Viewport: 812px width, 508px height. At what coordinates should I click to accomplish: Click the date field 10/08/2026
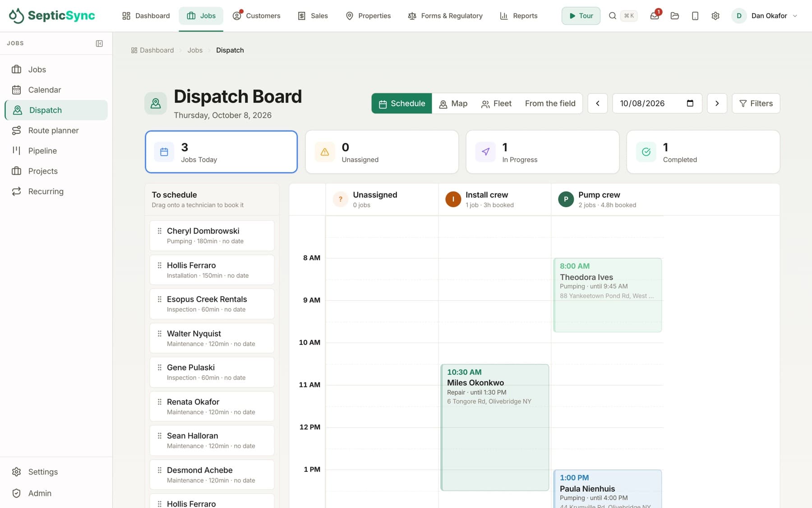(x=657, y=103)
